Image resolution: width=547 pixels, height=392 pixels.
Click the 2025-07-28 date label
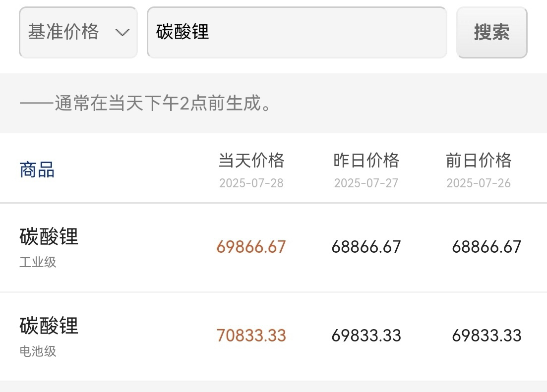[251, 183]
